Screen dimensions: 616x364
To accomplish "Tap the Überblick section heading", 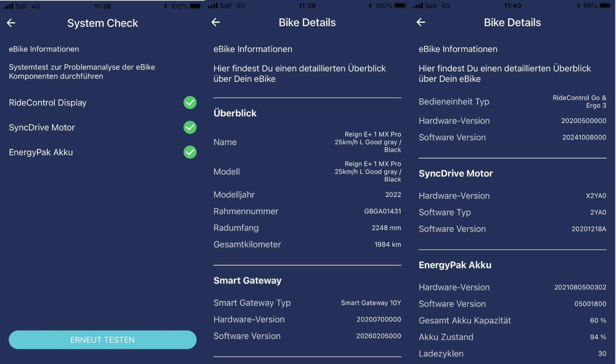I will point(235,113).
